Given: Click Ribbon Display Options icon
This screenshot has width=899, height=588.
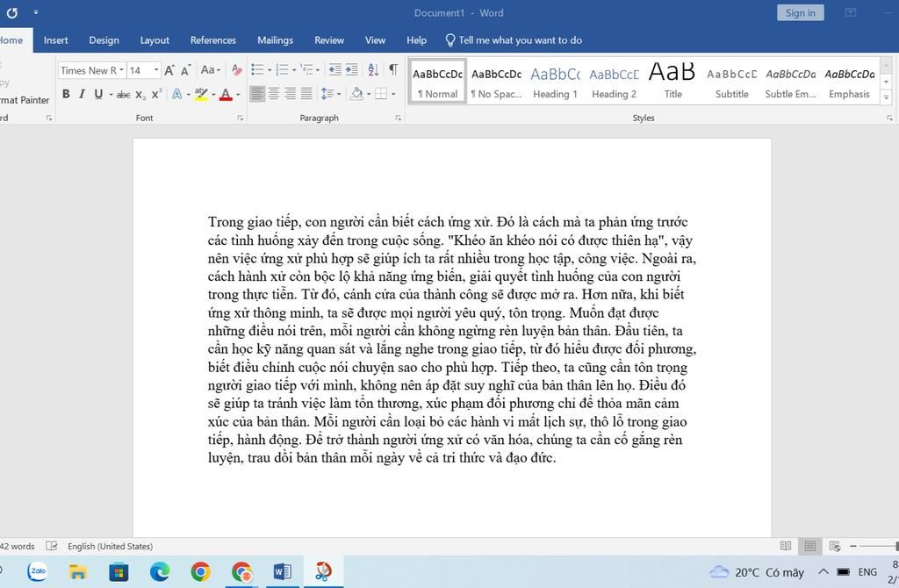Looking at the screenshot, I should click(x=851, y=12).
